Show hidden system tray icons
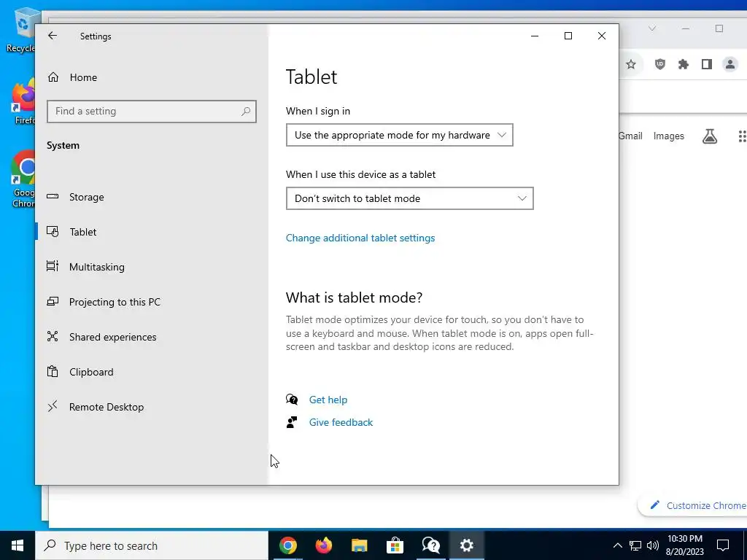The height and width of the screenshot is (560, 747). coord(617,545)
